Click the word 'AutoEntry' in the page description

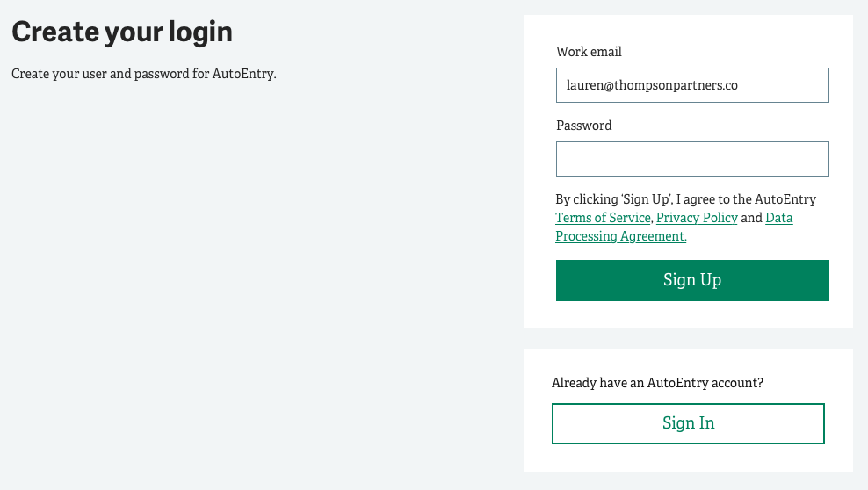coord(242,74)
